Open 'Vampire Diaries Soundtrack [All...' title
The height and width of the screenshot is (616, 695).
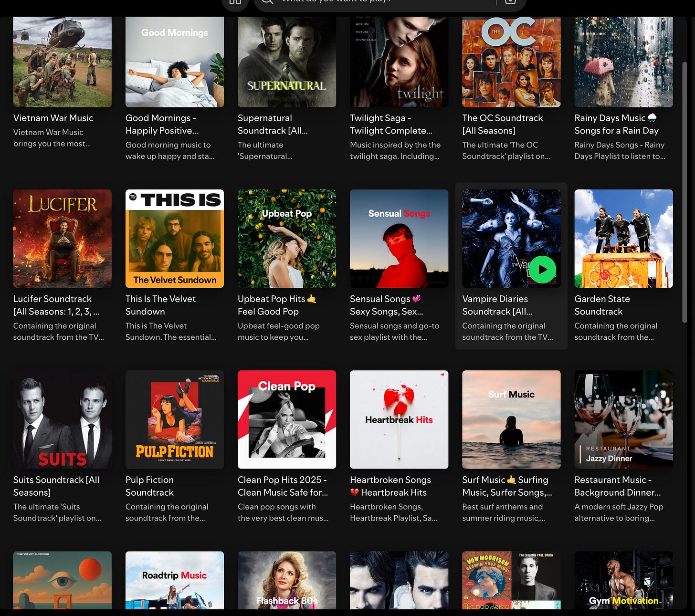[x=497, y=305]
